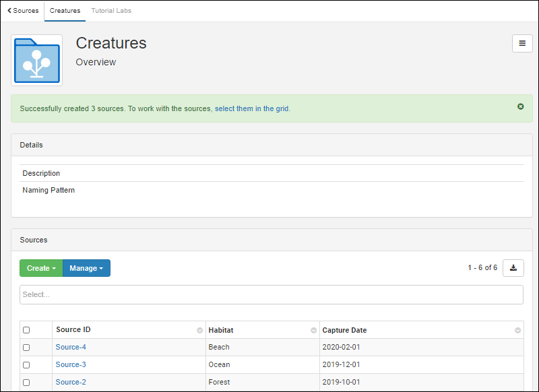Open the Manage dropdown
The height and width of the screenshot is (392, 539).
pyautogui.click(x=86, y=267)
